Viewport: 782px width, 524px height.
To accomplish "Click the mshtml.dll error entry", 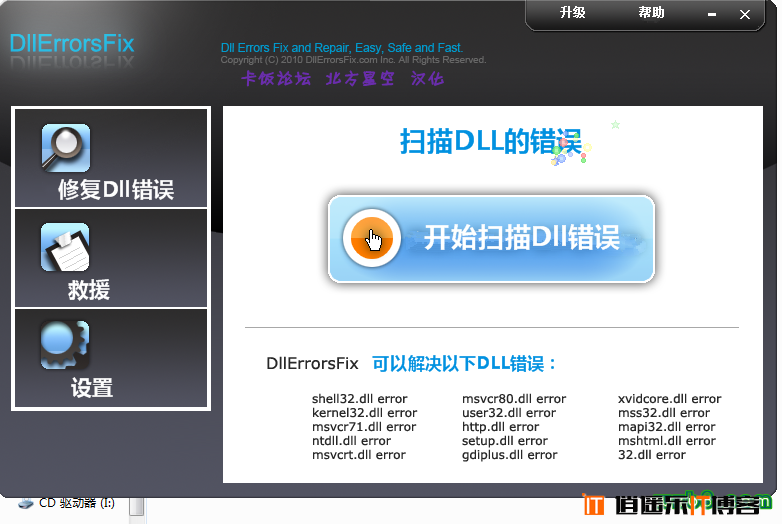I will click(x=667, y=441).
